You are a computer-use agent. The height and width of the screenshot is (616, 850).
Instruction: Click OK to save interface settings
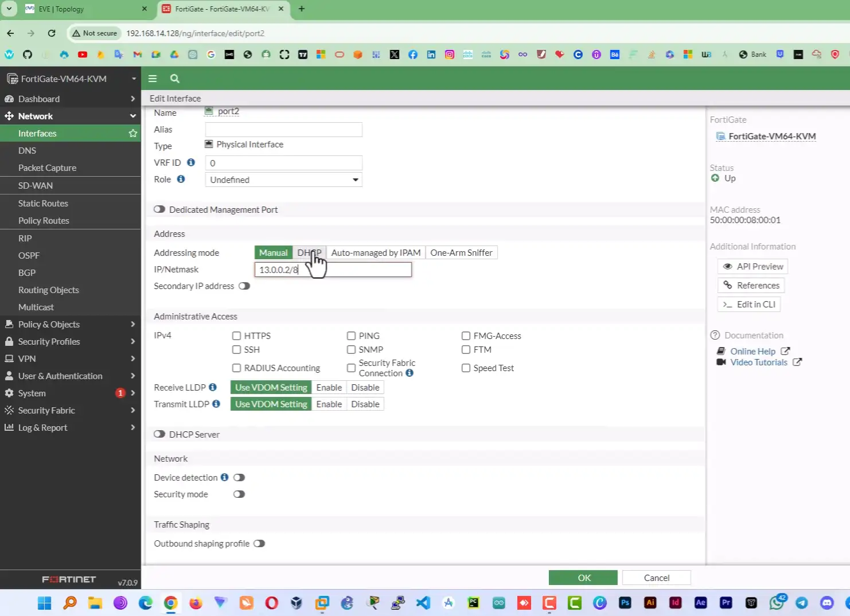[583, 578]
